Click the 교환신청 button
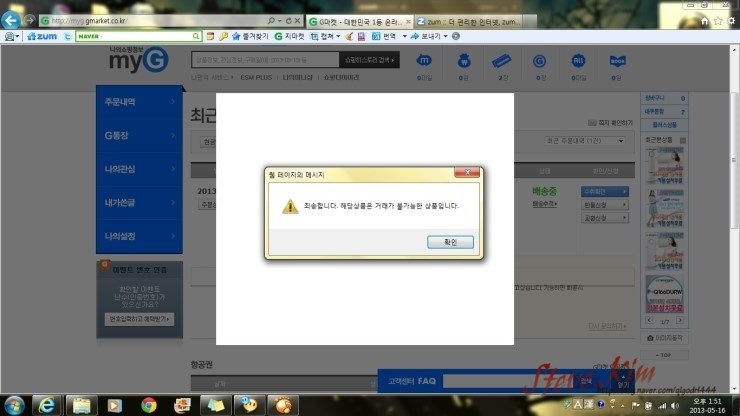This screenshot has height=416, width=740. click(x=605, y=218)
